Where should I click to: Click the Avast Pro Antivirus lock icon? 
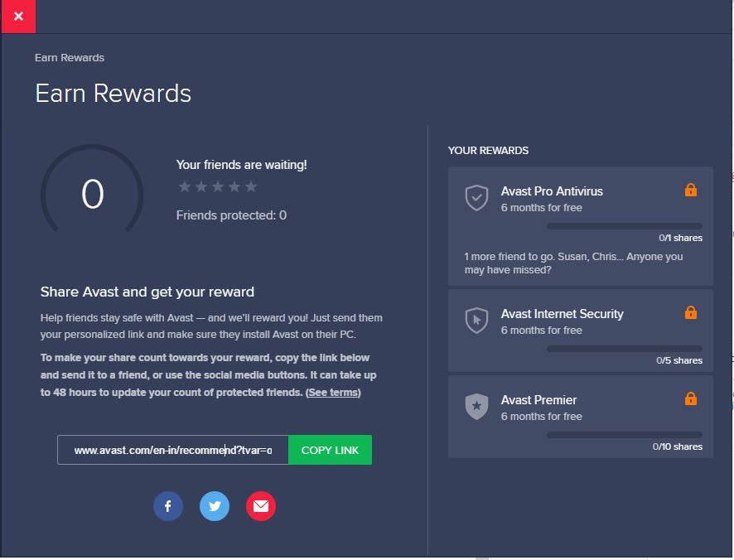coord(690,190)
